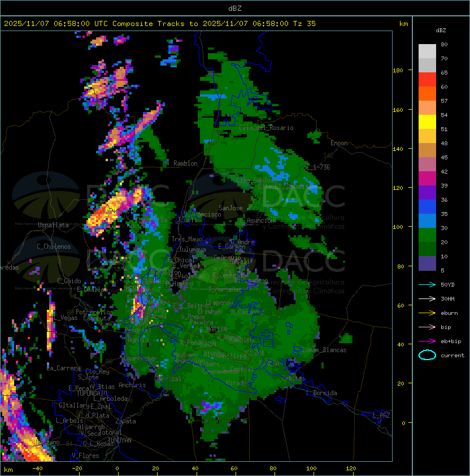The width and height of the screenshot is (470, 476).
Task: Click the Lomas_Blancas place label
Action: point(324,350)
